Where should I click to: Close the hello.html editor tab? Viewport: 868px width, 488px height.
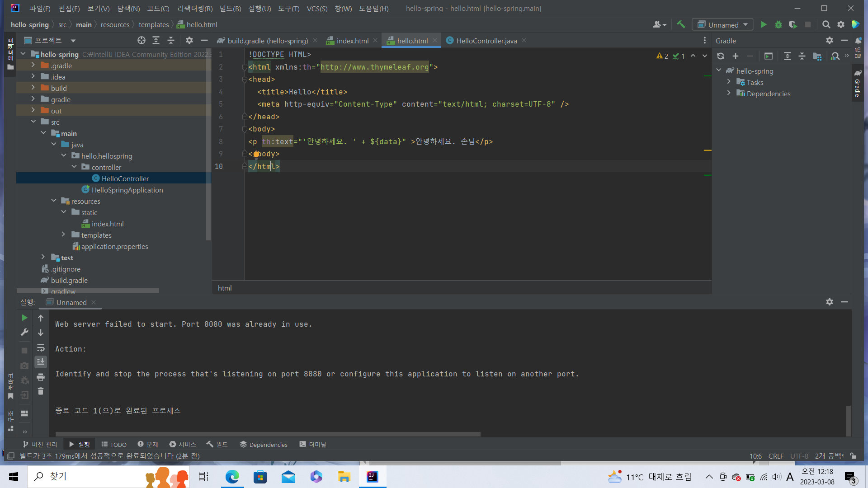tap(435, 40)
